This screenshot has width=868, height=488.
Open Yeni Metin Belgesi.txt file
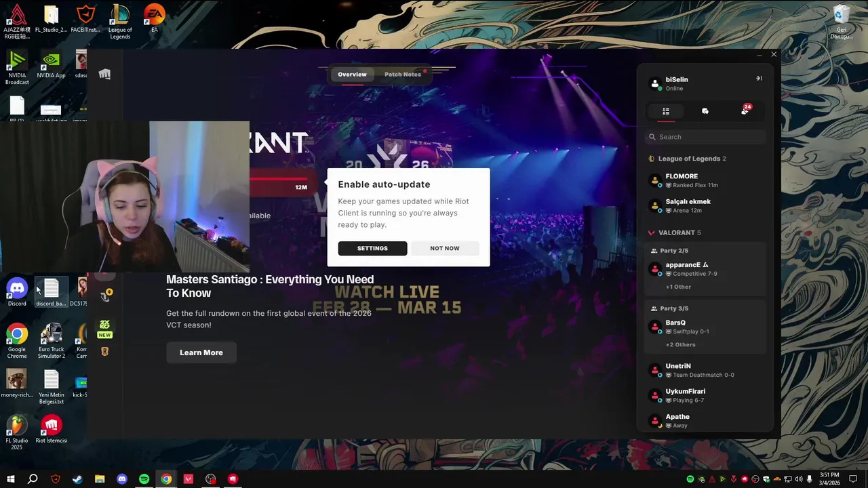click(52, 387)
